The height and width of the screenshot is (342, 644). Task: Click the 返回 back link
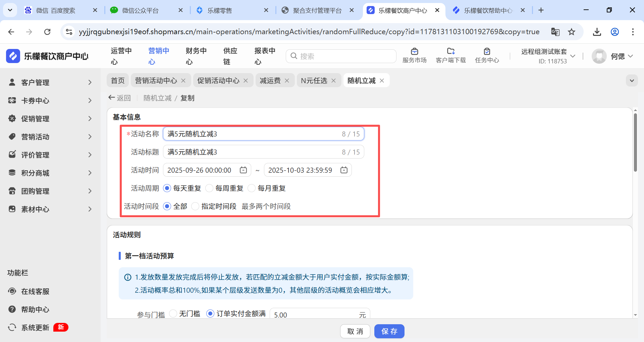click(119, 98)
